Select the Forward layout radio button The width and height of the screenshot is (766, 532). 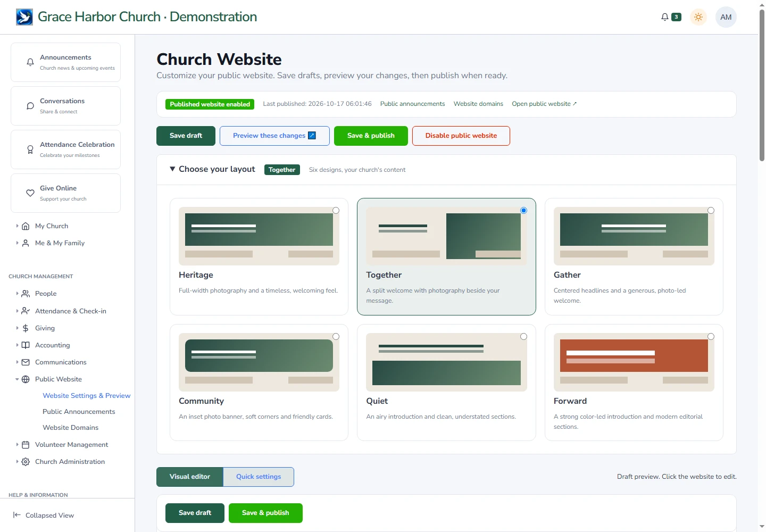tap(711, 337)
